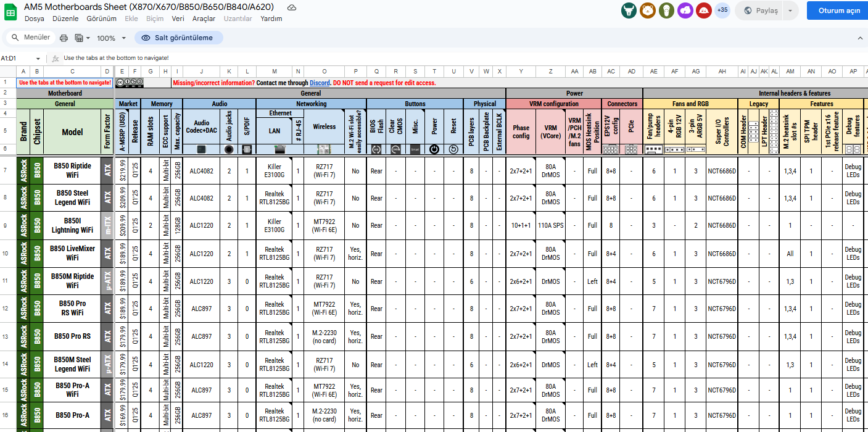
Task: Open the Görünüm menu
Action: [101, 19]
